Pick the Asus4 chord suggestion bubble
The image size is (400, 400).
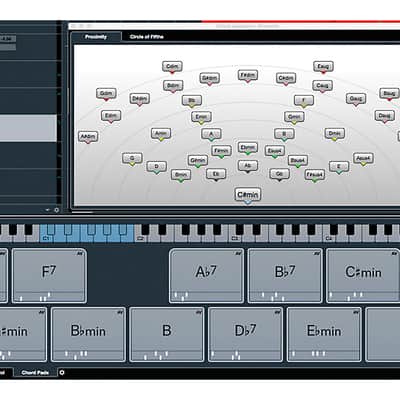363,158
